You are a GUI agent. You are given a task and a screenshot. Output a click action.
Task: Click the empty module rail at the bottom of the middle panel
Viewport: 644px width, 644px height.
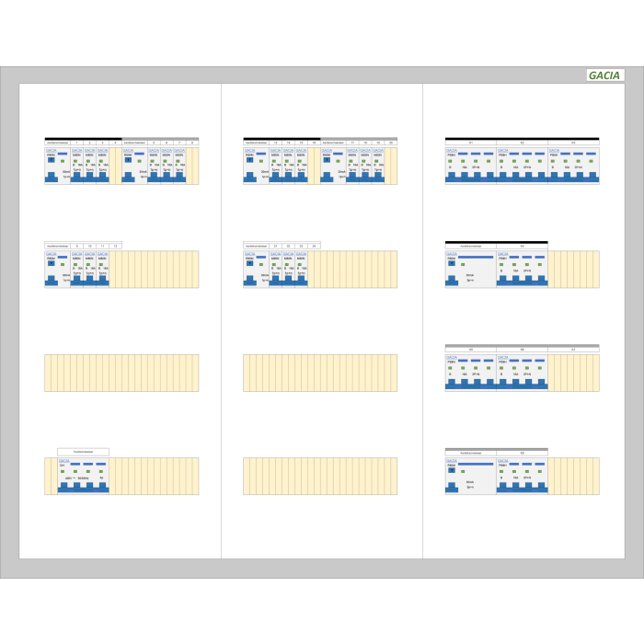pos(320,476)
